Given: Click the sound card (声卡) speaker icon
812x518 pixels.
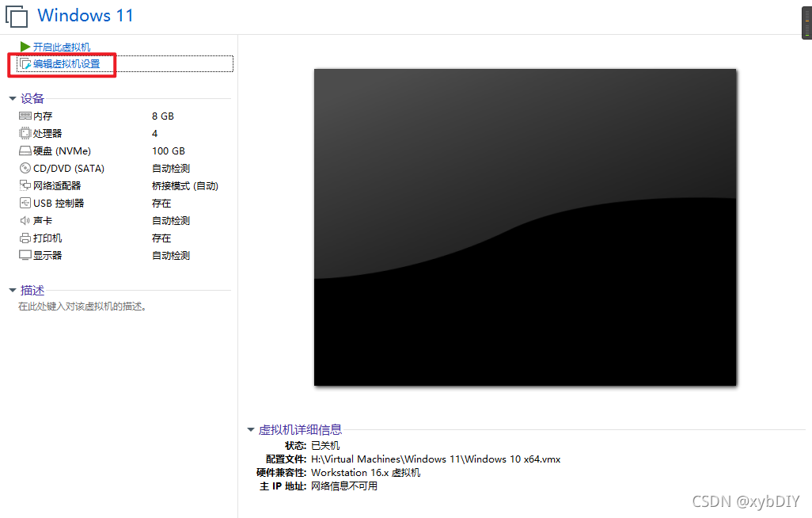Looking at the screenshot, I should (25, 220).
